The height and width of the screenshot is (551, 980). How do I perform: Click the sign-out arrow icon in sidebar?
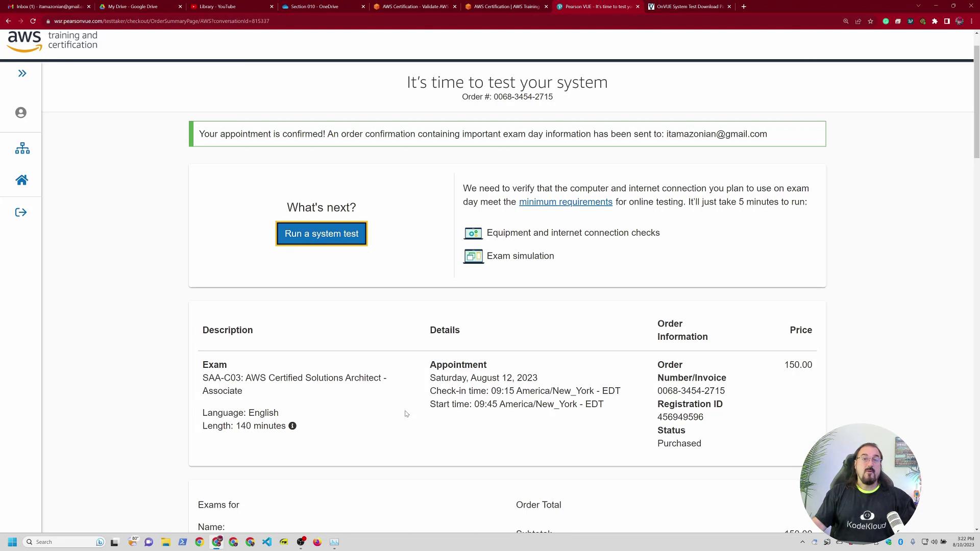tap(21, 213)
